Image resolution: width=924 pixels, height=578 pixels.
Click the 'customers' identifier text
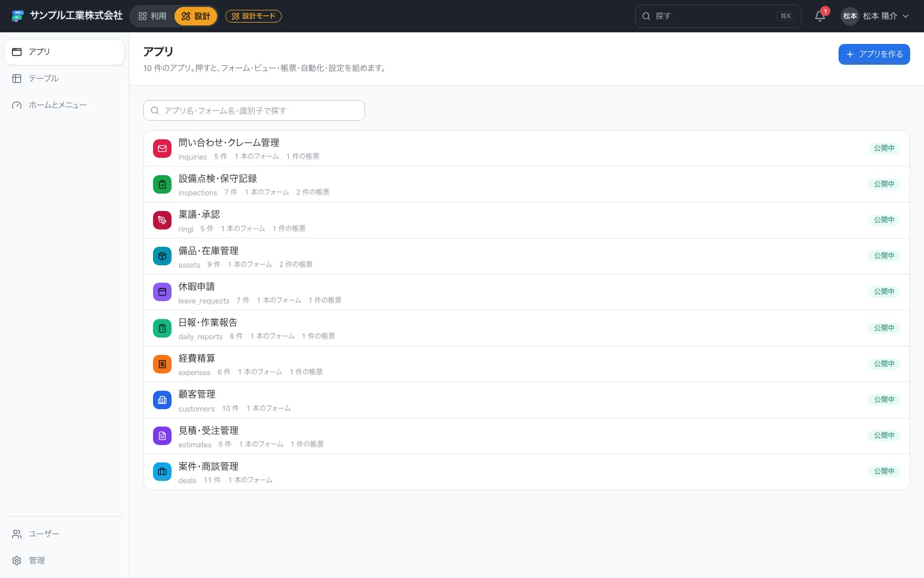[196, 409]
